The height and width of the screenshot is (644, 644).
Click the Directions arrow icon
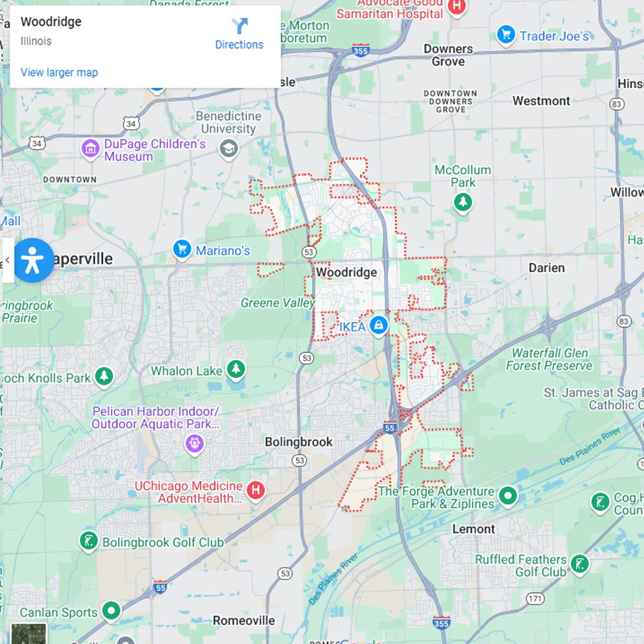(x=239, y=26)
